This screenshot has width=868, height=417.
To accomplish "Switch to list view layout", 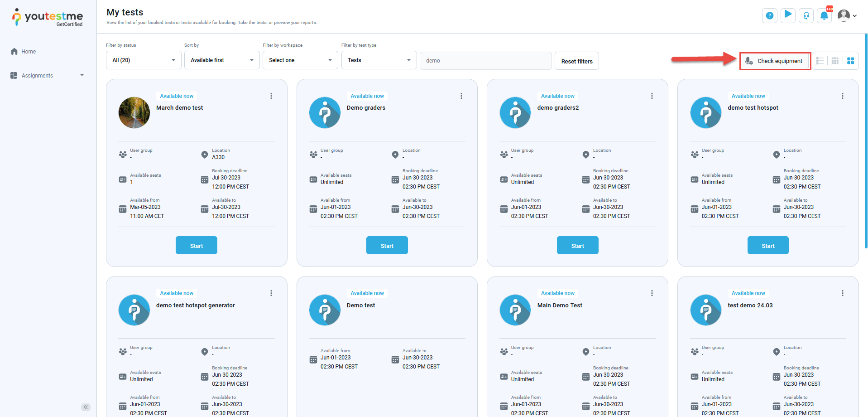I will [x=820, y=61].
